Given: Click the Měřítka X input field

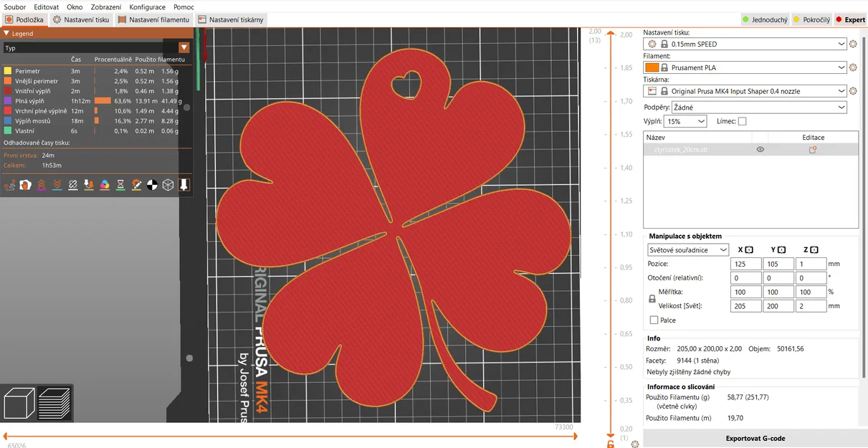Looking at the screenshot, I should [x=745, y=292].
